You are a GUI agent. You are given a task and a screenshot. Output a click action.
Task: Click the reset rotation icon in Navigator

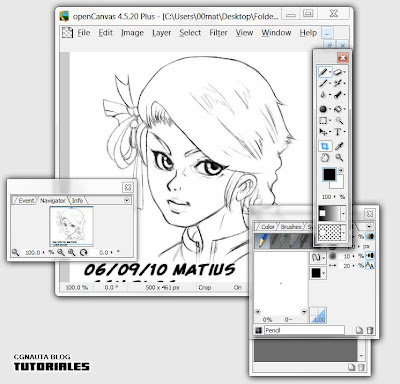coord(83,252)
